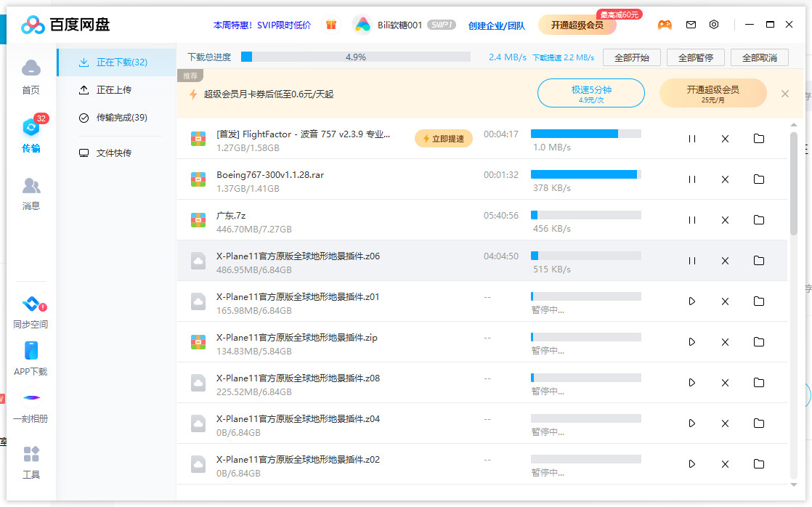
Task: Open 一刻相册 album
Action: click(31, 406)
